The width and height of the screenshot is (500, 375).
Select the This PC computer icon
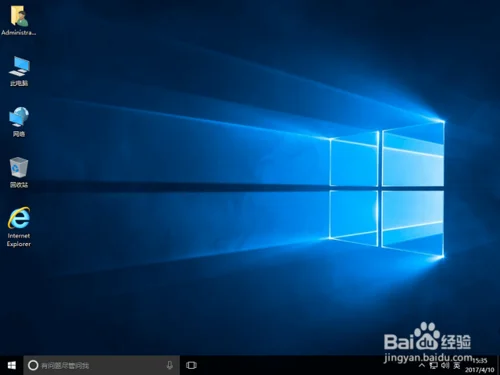(x=19, y=66)
